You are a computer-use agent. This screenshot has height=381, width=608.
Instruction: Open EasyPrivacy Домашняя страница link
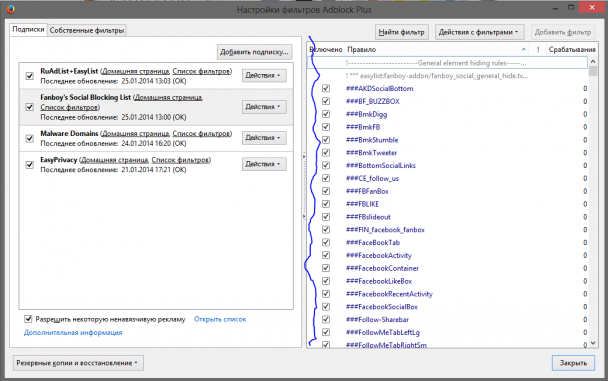[x=114, y=160]
